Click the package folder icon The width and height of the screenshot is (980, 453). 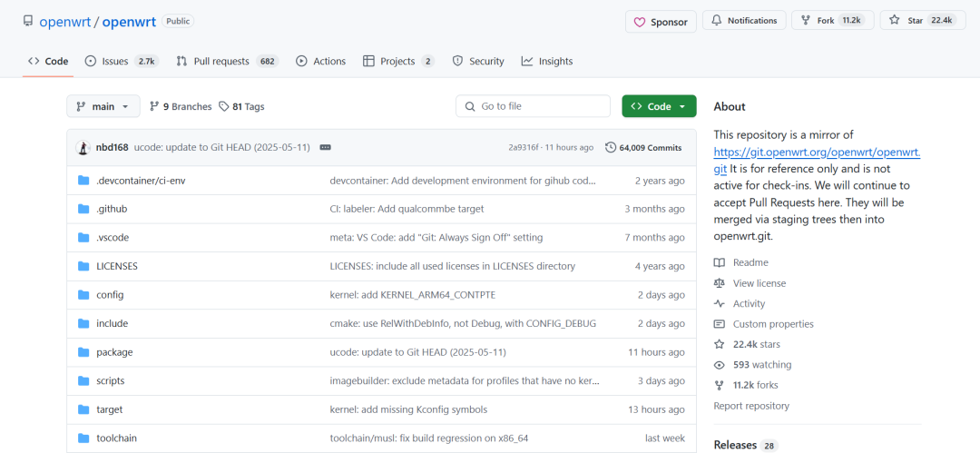83,352
